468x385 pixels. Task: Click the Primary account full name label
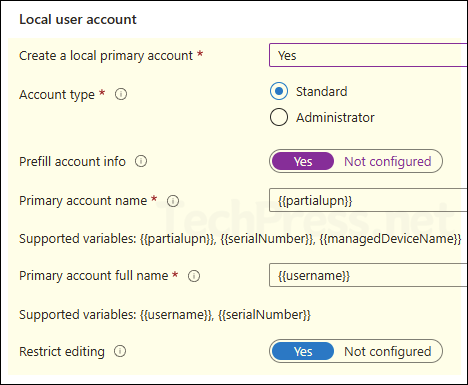click(x=93, y=276)
